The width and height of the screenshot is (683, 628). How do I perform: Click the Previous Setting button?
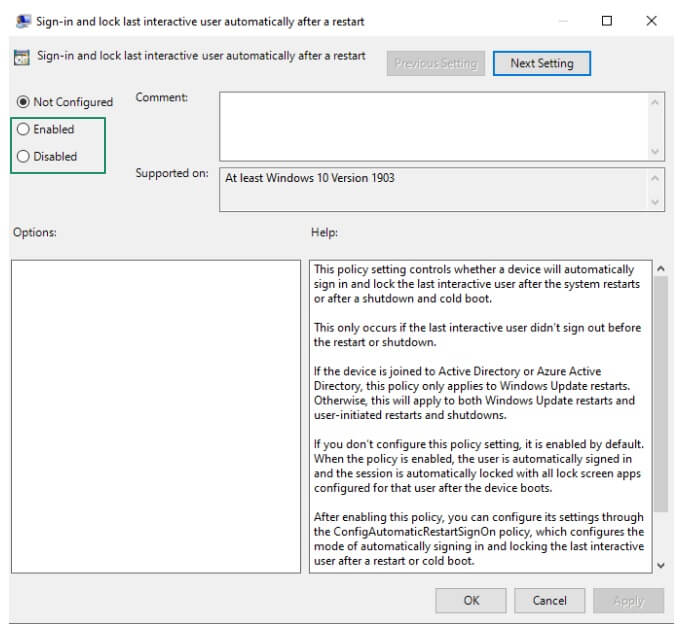[x=436, y=64]
